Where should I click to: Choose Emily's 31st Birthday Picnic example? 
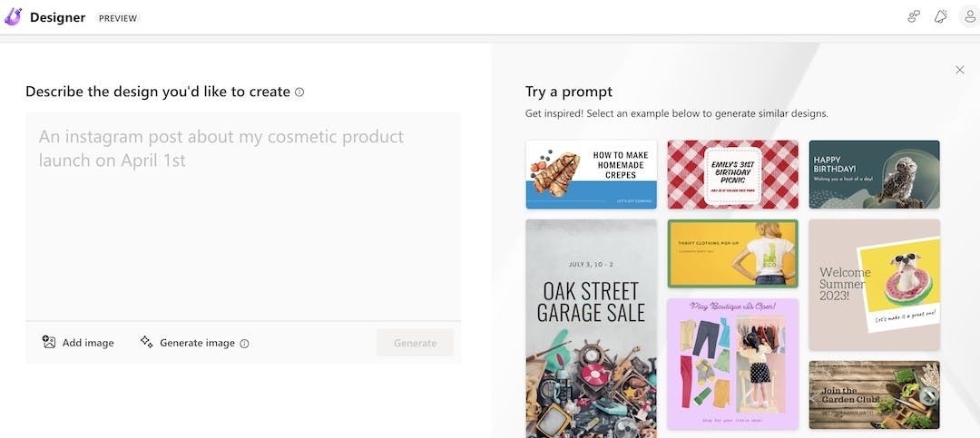(732, 174)
